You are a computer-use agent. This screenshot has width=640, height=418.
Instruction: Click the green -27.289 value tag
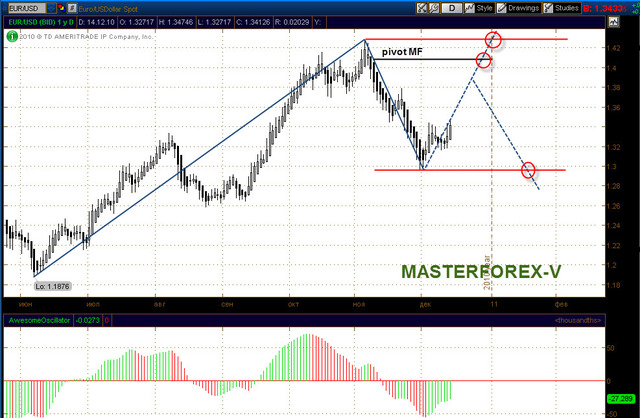pyautogui.click(x=621, y=398)
